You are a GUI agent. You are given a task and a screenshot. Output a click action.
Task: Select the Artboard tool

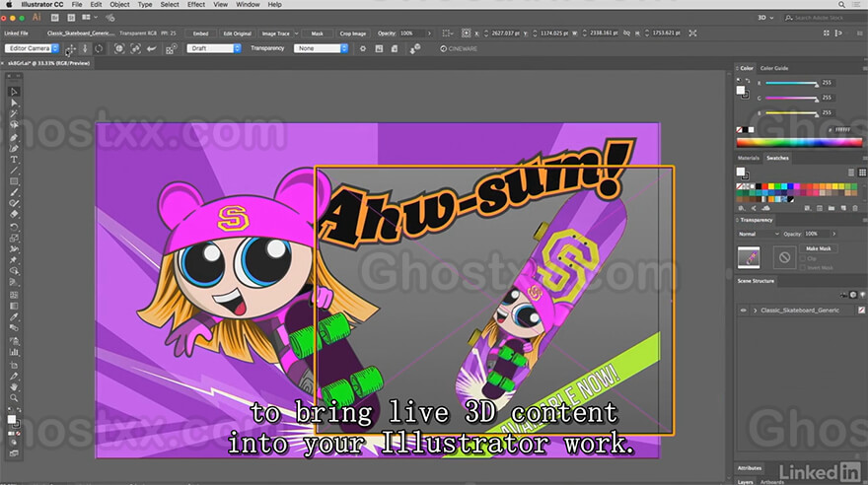pos(14,365)
